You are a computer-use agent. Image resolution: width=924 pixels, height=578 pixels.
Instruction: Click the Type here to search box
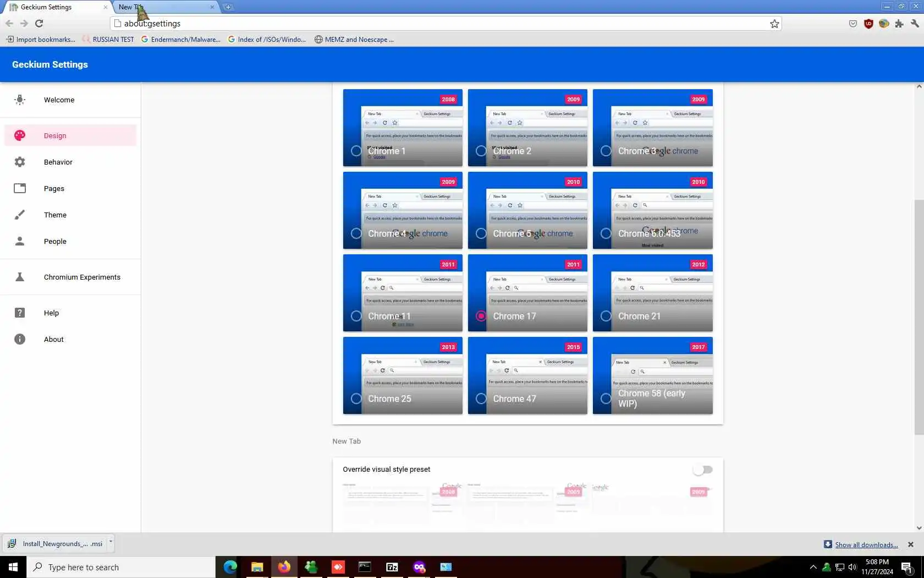click(121, 567)
